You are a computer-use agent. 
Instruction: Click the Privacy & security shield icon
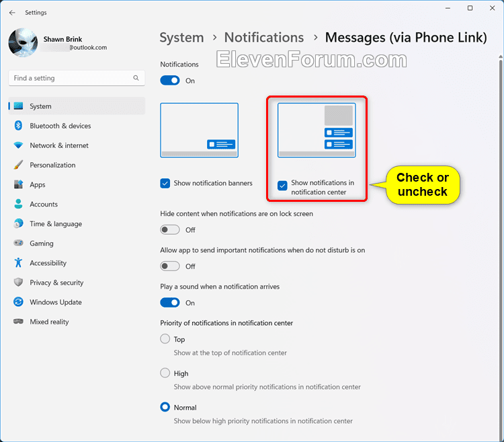[x=18, y=282]
